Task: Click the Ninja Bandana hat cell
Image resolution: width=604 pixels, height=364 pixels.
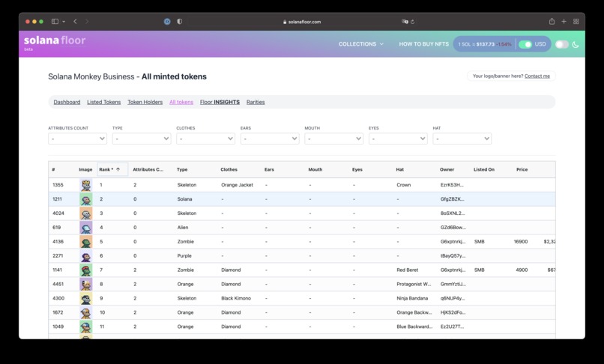Action: (412, 298)
